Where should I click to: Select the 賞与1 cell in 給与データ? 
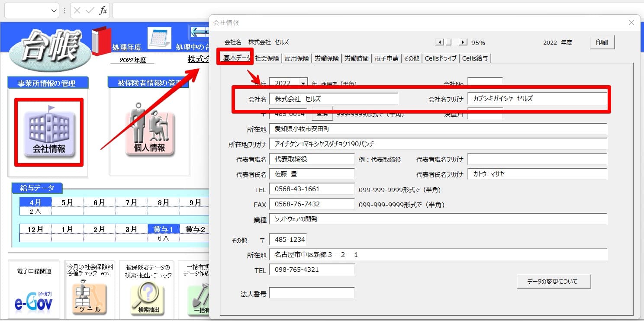[164, 229]
